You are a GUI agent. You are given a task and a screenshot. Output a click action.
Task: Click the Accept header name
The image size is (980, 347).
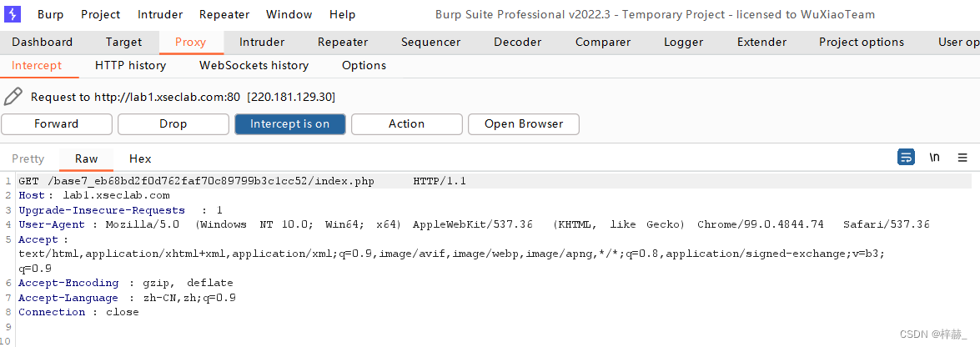tap(38, 239)
